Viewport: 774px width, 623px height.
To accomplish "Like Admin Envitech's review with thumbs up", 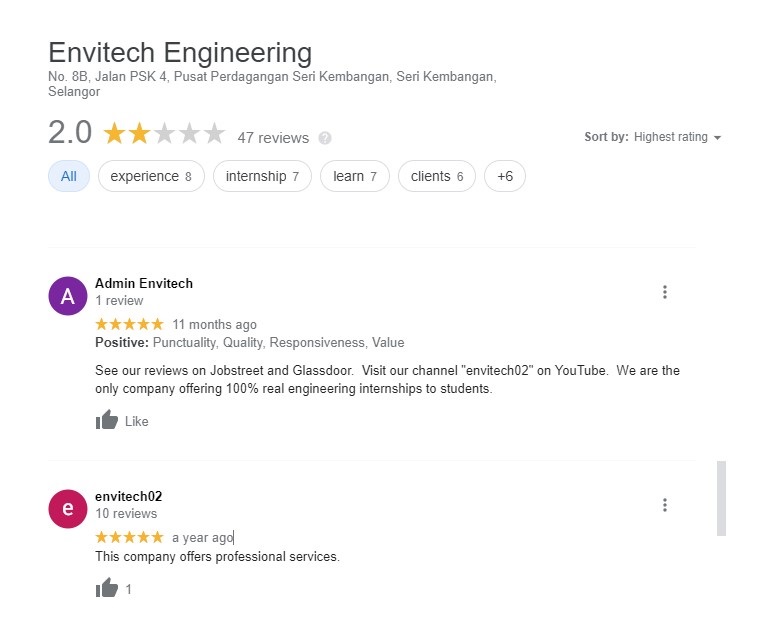I will tap(107, 421).
